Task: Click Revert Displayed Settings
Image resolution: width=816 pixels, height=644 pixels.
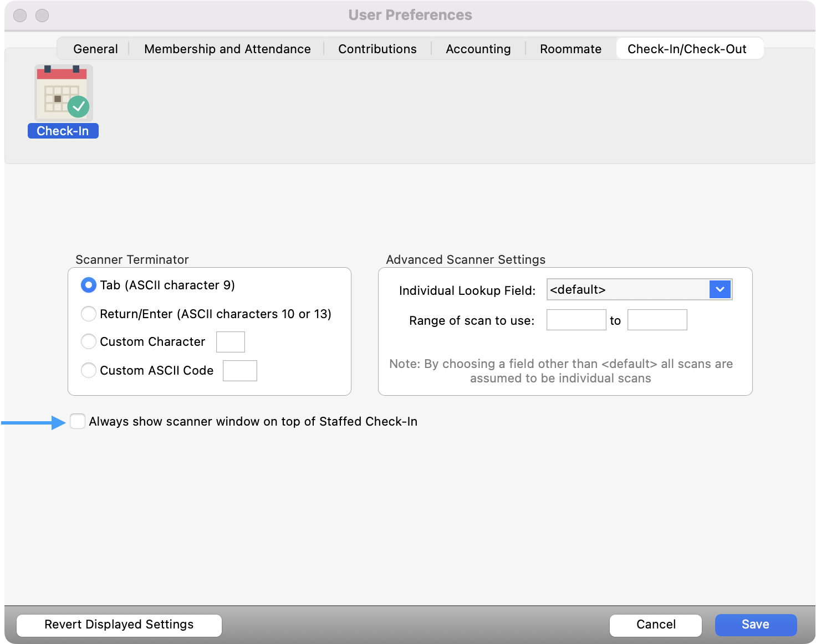Action: (x=119, y=625)
